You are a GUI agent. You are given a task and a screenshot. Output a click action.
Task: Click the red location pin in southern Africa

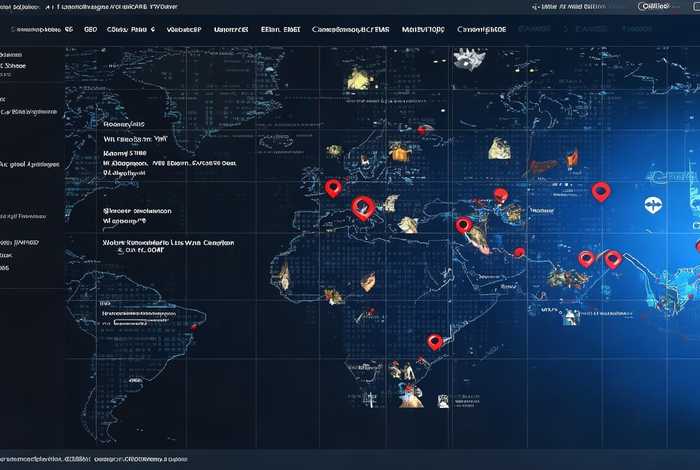(x=434, y=342)
